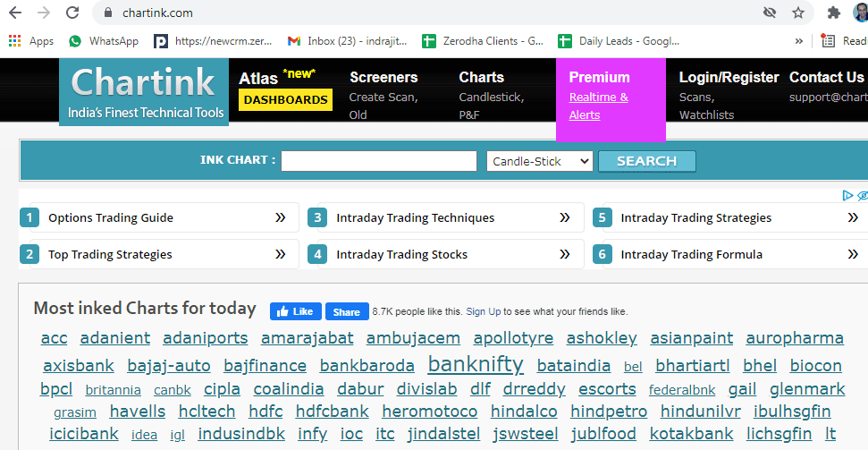Open the bajaj-auto chart link
The width and height of the screenshot is (868, 450).
pyautogui.click(x=169, y=366)
